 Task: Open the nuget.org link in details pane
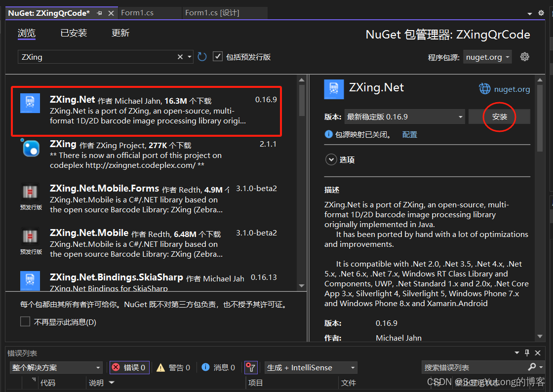coord(512,89)
